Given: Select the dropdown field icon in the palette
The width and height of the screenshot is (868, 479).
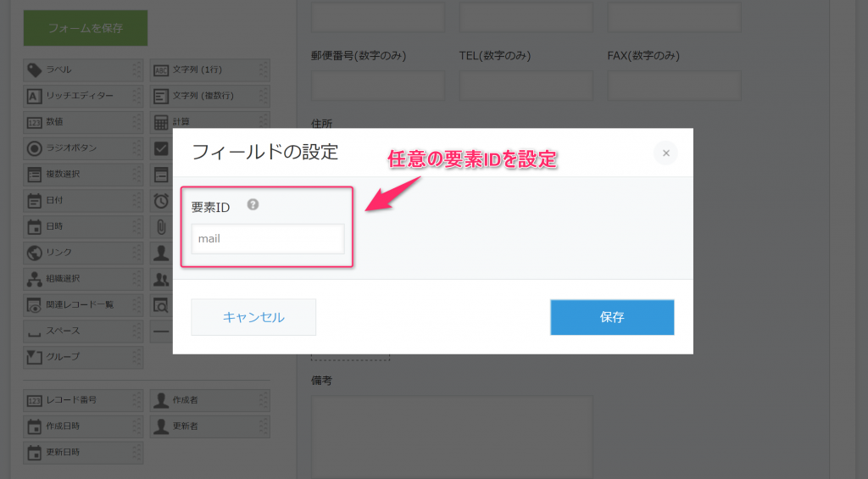Looking at the screenshot, I should coord(161,174).
